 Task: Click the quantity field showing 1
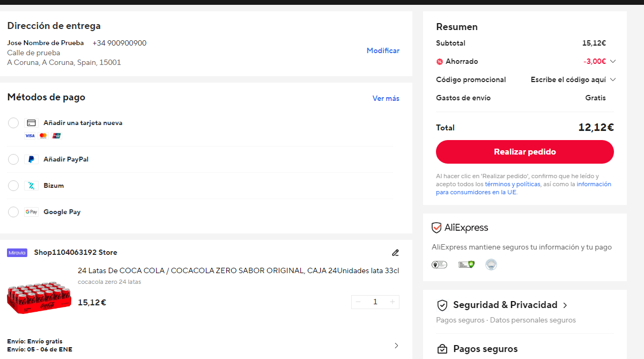point(375,302)
